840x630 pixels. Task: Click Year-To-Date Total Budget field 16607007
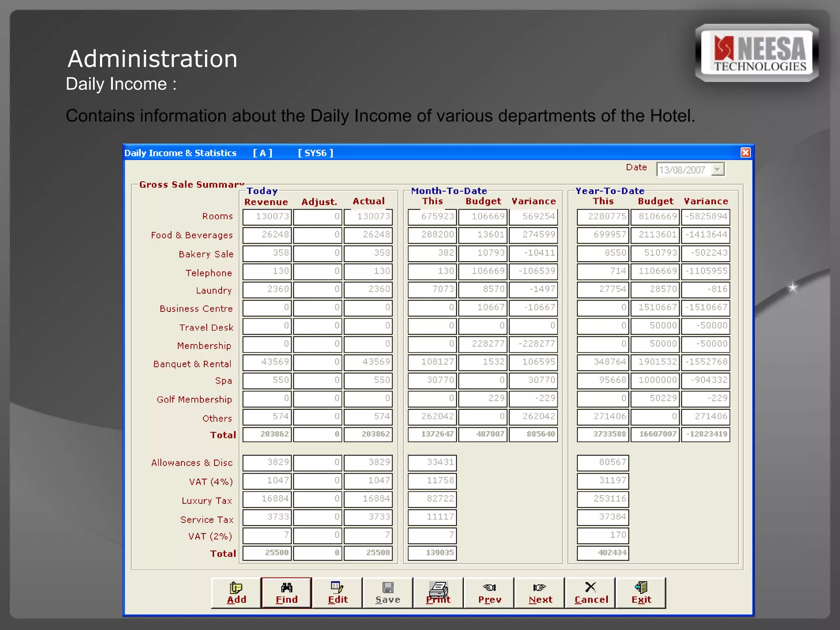tap(655, 434)
